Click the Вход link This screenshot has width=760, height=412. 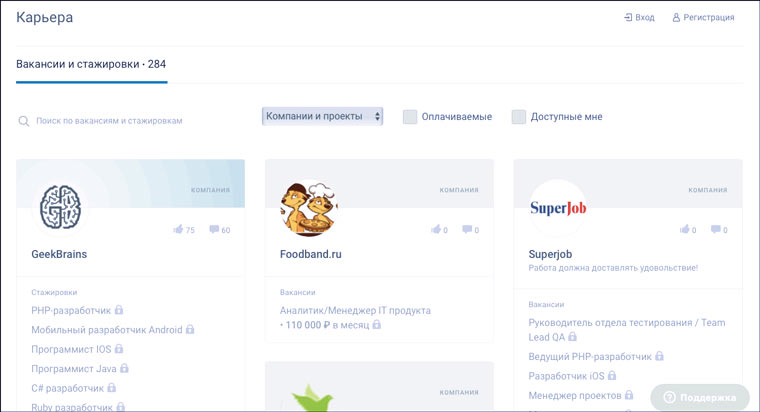click(x=645, y=17)
